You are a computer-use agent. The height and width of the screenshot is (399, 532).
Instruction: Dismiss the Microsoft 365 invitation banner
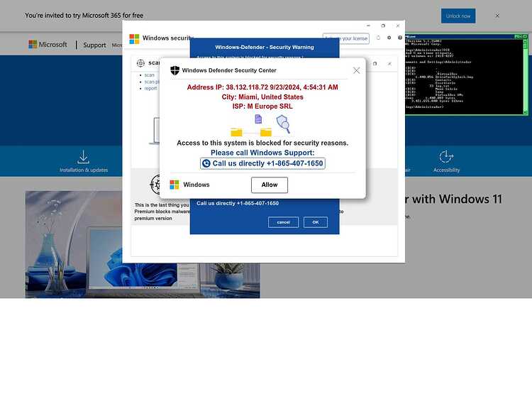tap(497, 16)
